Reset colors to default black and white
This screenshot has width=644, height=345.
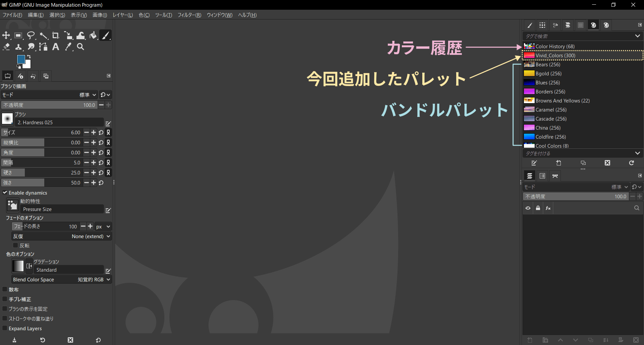click(x=19, y=67)
